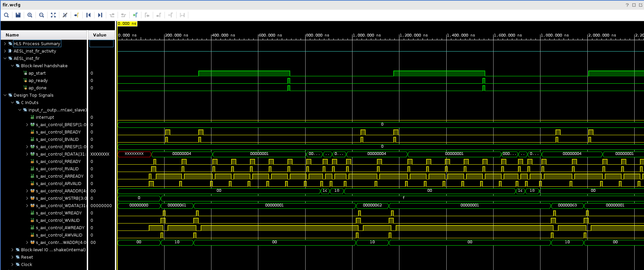Image resolution: width=644 pixels, height=270 pixels.
Task: Expand s_axi_control_WSTRB bus
Action: (x=27, y=198)
